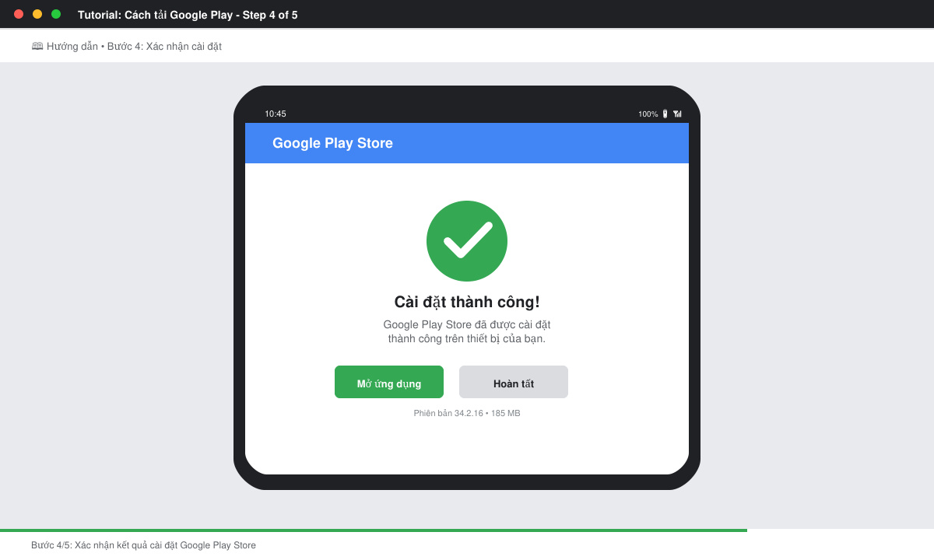Click the Hướng dẫn breadcrumb text
Viewport: 934px width, 560px height.
72,46
